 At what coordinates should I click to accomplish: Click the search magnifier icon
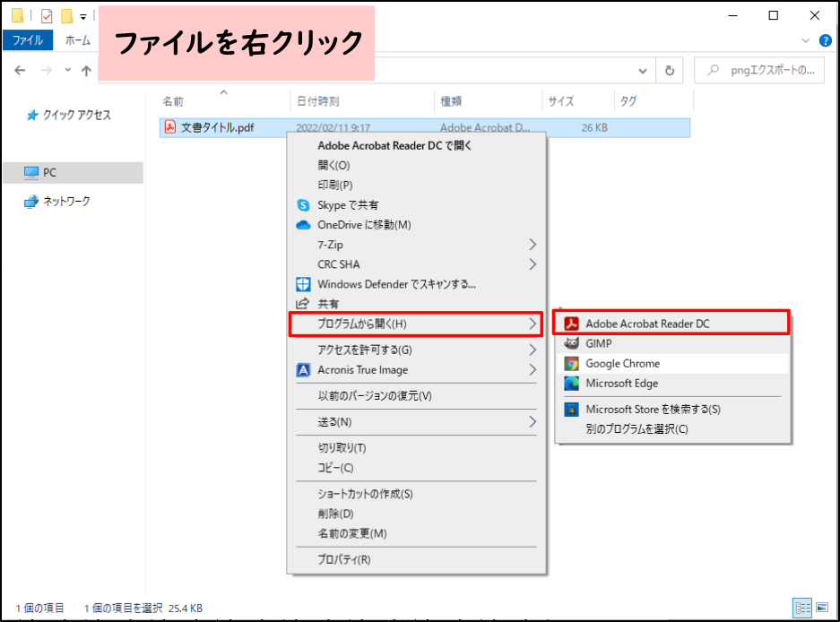(x=713, y=70)
